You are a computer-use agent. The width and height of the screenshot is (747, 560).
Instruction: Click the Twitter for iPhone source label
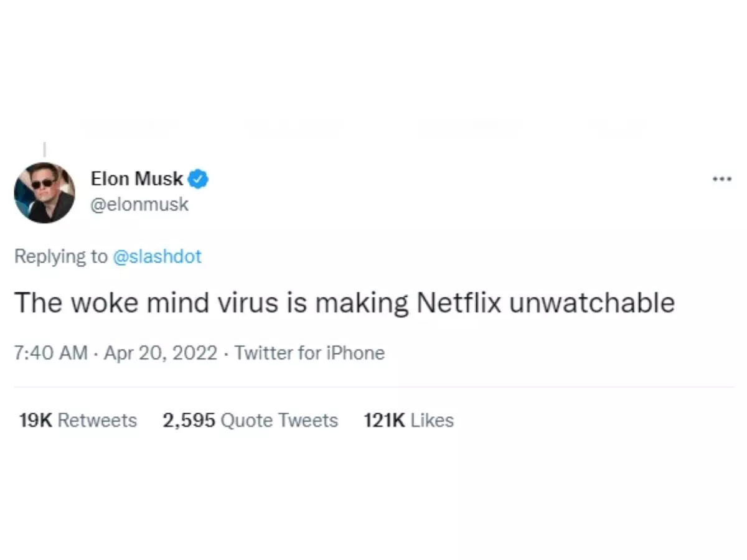point(309,353)
